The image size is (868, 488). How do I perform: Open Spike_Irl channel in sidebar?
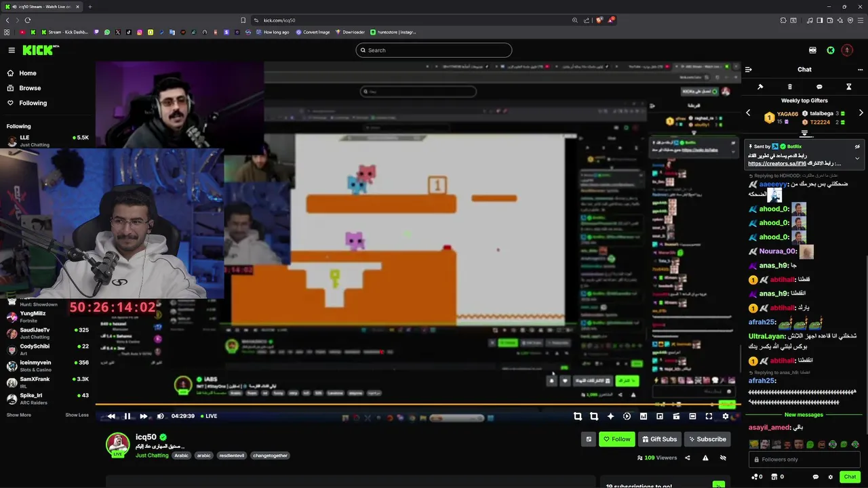(x=47, y=399)
